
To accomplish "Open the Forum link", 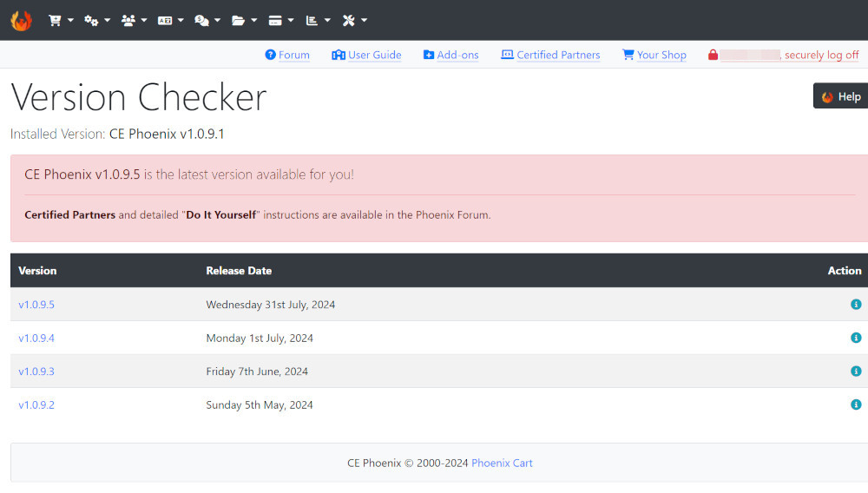I will (287, 55).
